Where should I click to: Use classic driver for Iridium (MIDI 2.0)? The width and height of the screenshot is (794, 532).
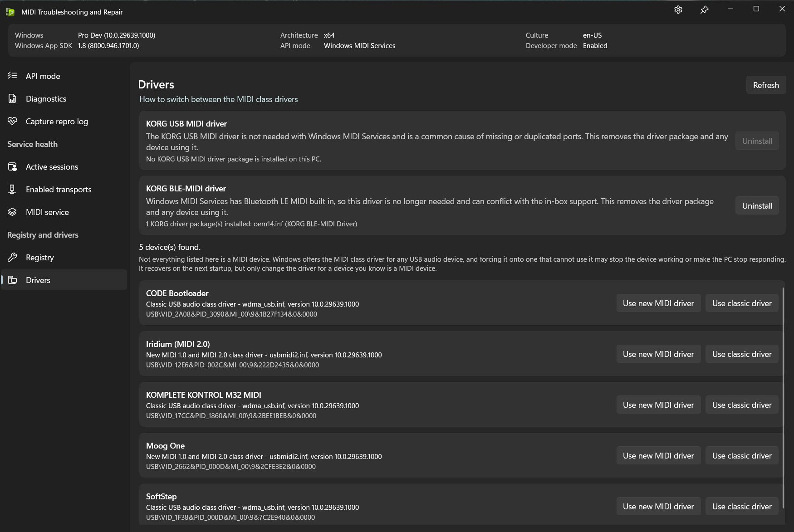742,354
